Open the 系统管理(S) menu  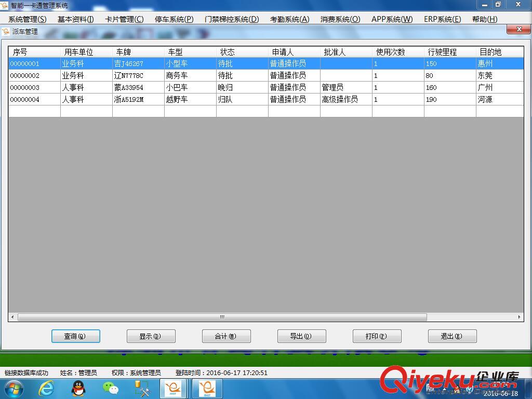pos(27,19)
